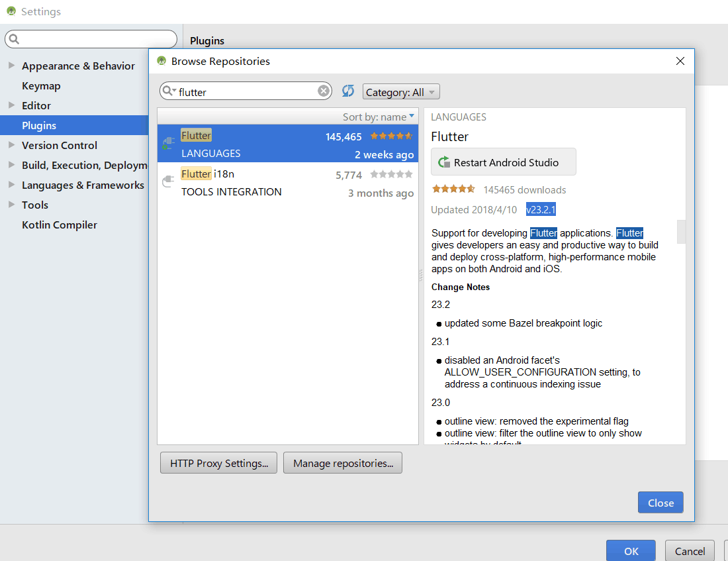Expand Appearance & Behavior tree node

pos(12,66)
